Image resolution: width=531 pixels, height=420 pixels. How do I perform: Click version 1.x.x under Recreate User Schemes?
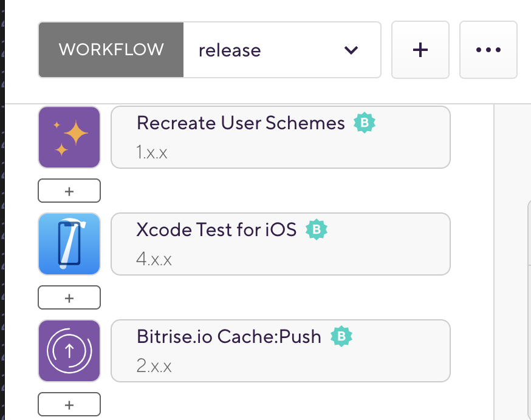coord(152,152)
